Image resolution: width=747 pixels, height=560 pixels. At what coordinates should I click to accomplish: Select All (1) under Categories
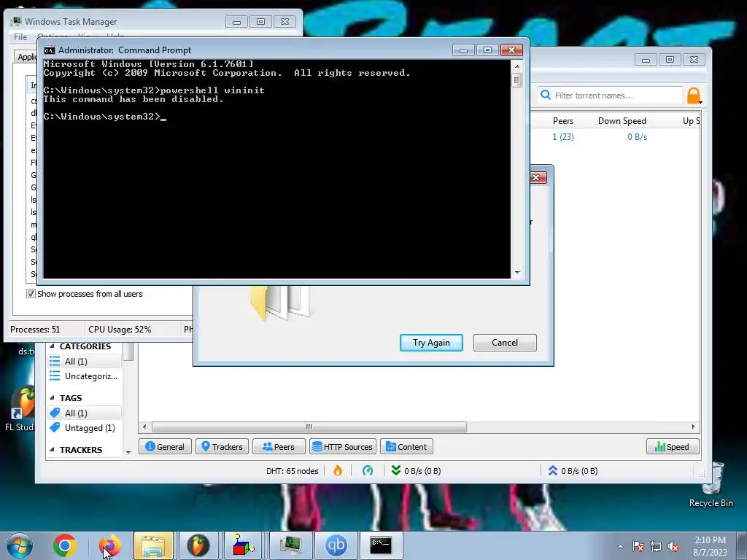click(x=85, y=362)
